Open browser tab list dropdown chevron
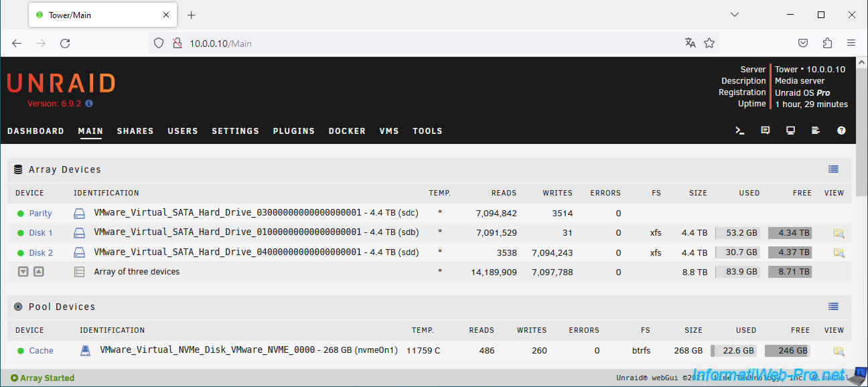The height and width of the screenshot is (387, 868). 735,15
